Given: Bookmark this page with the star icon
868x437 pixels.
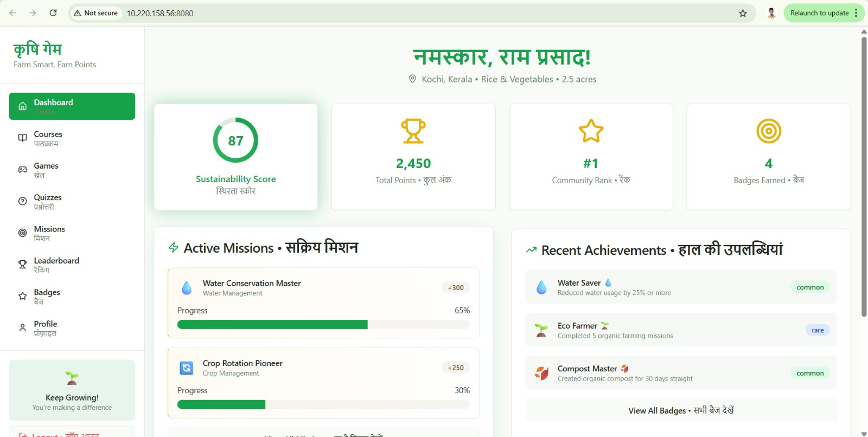Looking at the screenshot, I should 743,13.
